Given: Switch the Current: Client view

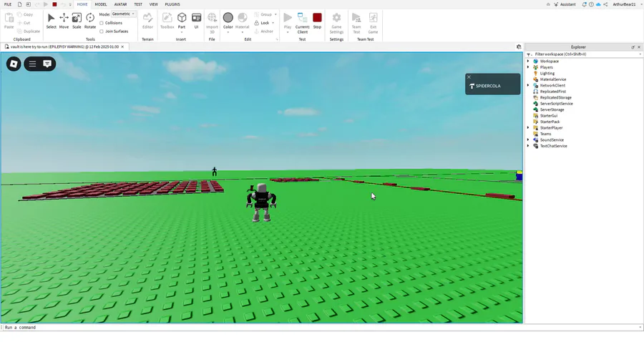Looking at the screenshot, I should 302,23.
